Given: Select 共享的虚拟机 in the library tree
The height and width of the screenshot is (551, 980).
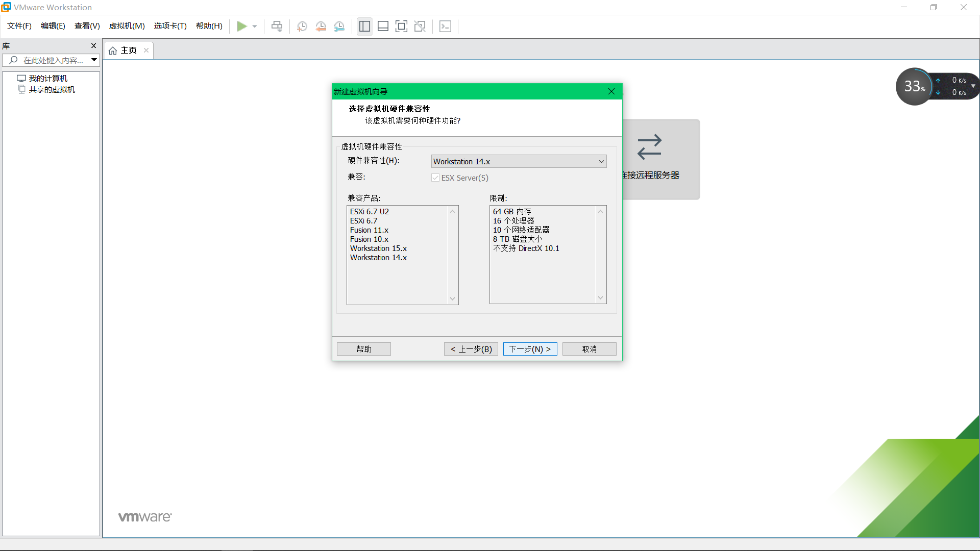Looking at the screenshot, I should tap(52, 90).
